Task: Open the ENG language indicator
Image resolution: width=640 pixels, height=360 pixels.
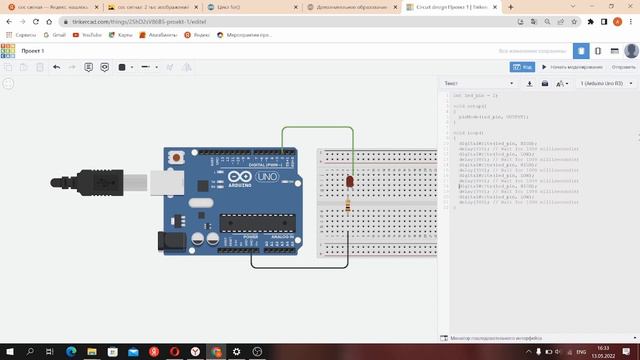Action: pos(581,352)
